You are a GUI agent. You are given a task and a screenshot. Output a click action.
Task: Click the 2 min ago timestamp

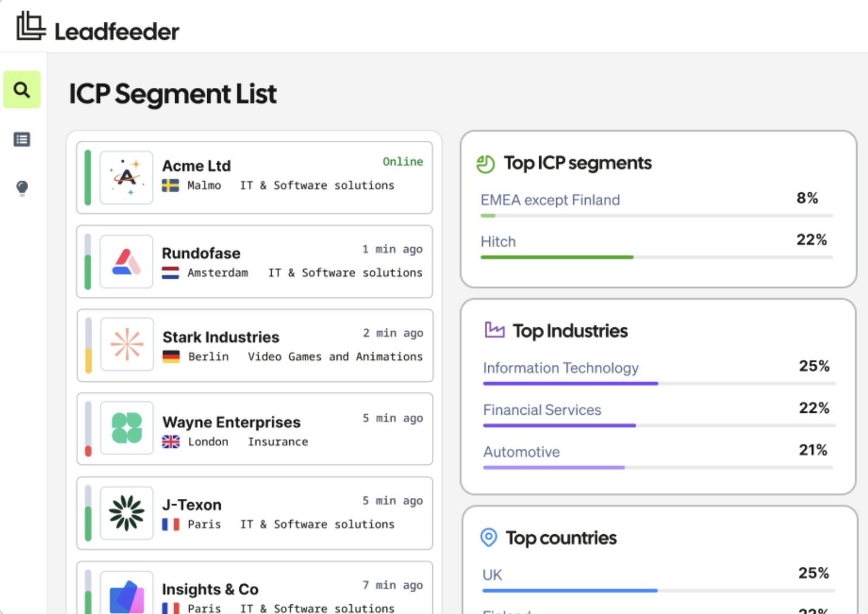(393, 333)
